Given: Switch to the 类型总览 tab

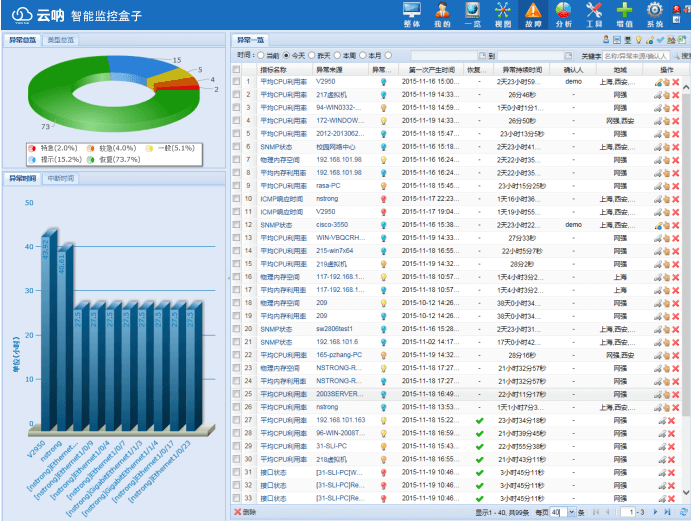Looking at the screenshot, I should pyautogui.click(x=60, y=40).
